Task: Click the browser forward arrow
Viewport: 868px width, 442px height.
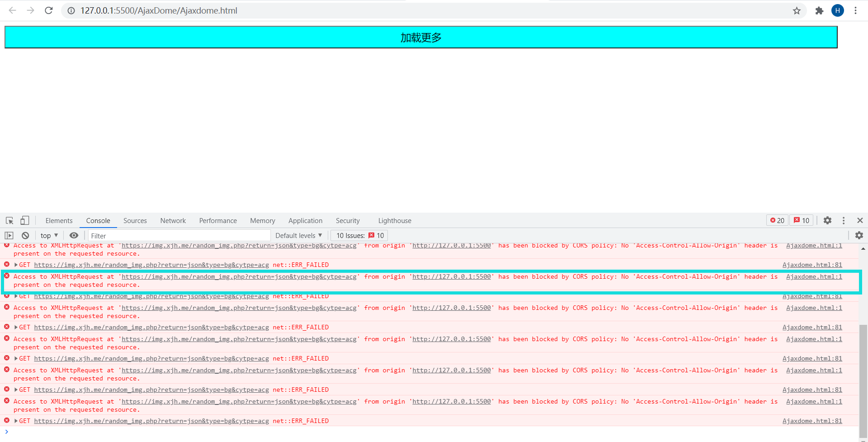Action: pos(30,10)
